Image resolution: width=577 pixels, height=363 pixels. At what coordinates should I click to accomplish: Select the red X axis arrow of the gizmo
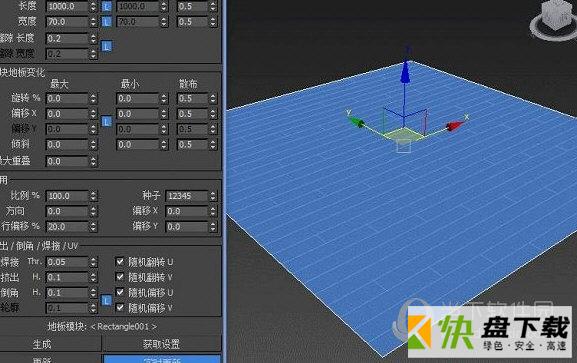455,126
